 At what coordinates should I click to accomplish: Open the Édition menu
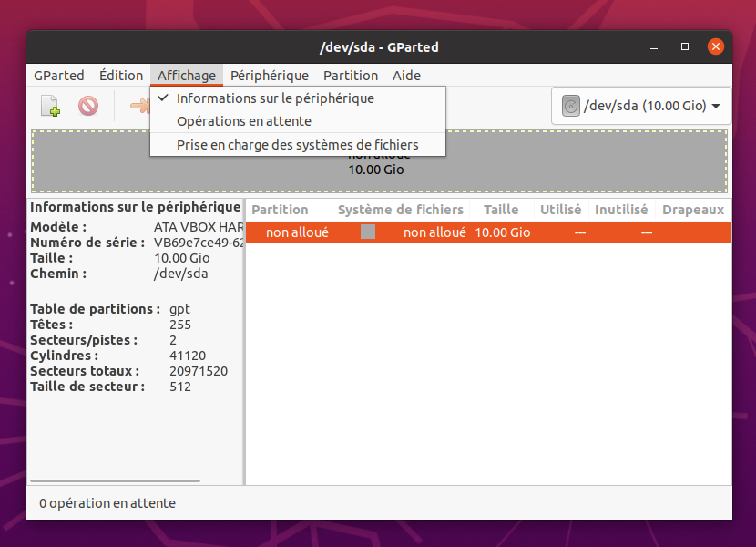pyautogui.click(x=121, y=76)
